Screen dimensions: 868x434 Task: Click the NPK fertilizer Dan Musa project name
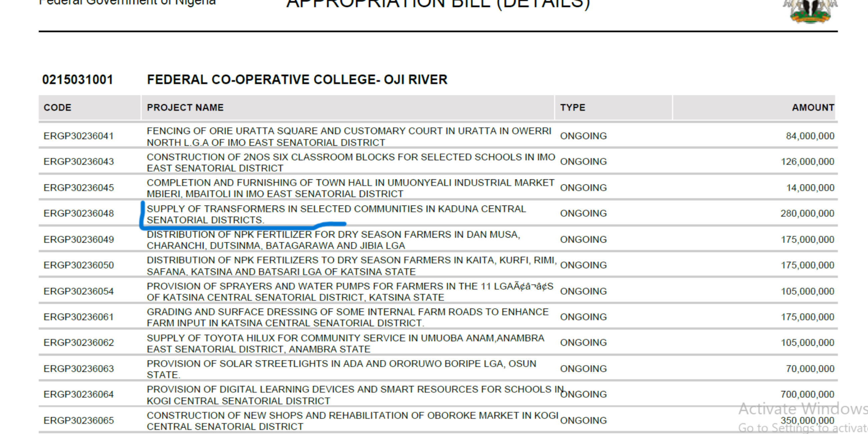334,240
